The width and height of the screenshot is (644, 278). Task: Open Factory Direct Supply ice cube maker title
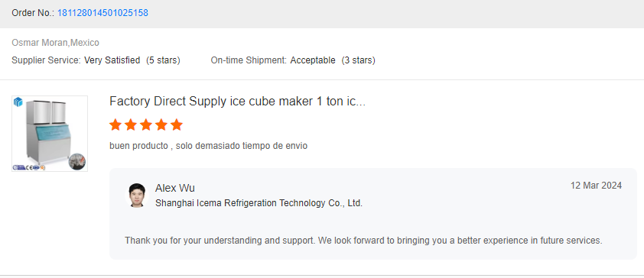pyautogui.click(x=237, y=102)
